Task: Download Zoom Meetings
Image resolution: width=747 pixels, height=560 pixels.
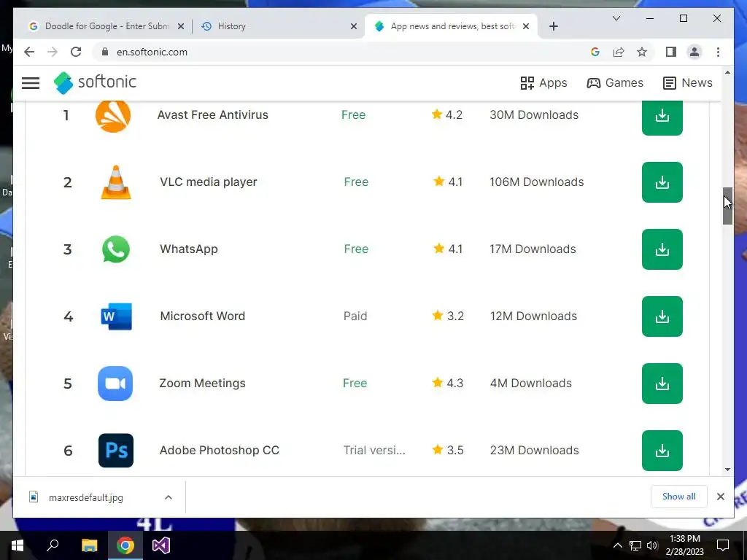Action: (662, 384)
